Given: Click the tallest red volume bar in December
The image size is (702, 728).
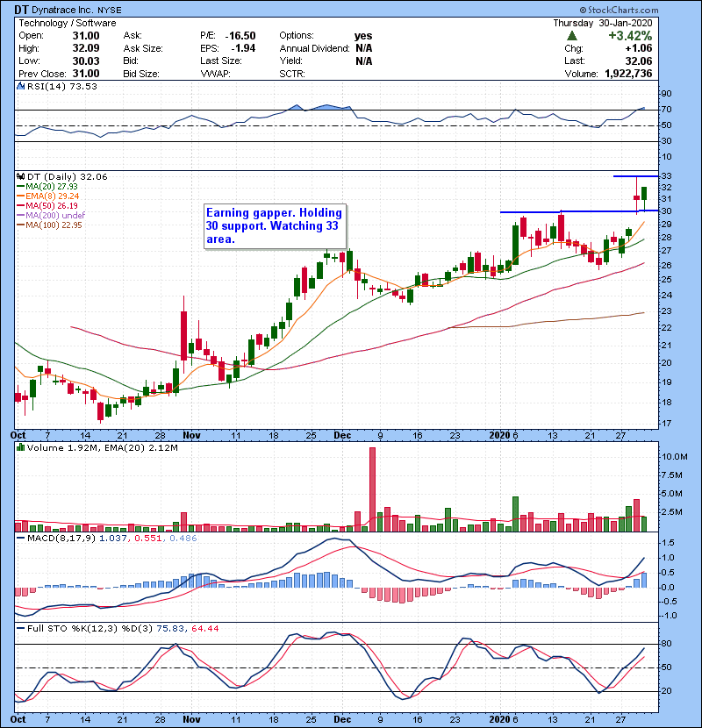Looking at the screenshot, I should 372,489.
